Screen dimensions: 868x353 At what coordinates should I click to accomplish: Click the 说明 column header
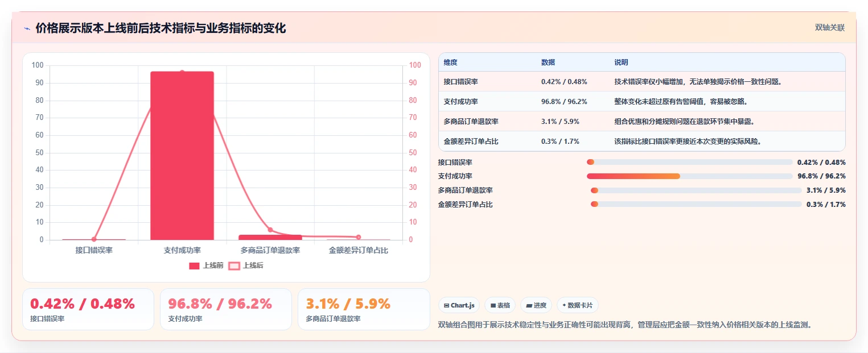pyautogui.click(x=621, y=63)
